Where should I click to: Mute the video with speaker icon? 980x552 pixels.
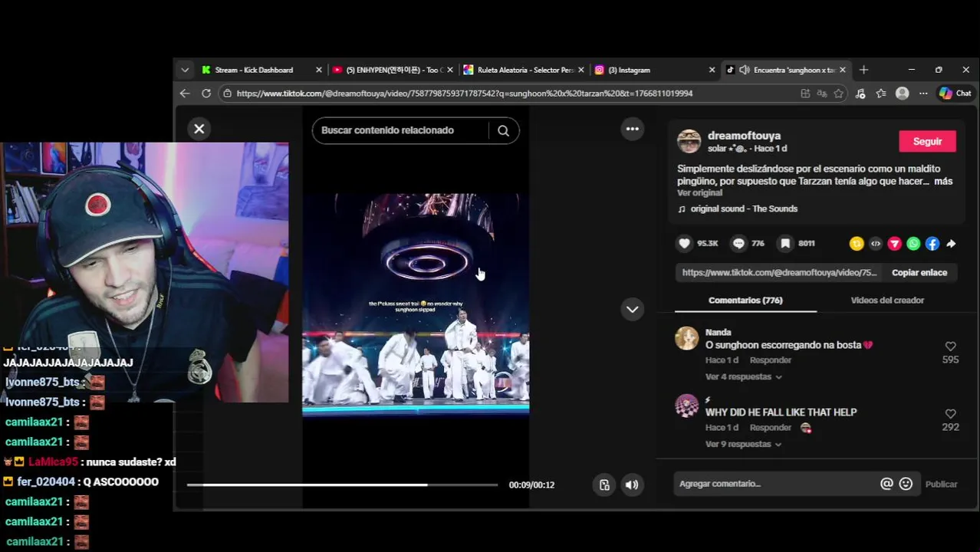[x=632, y=485]
